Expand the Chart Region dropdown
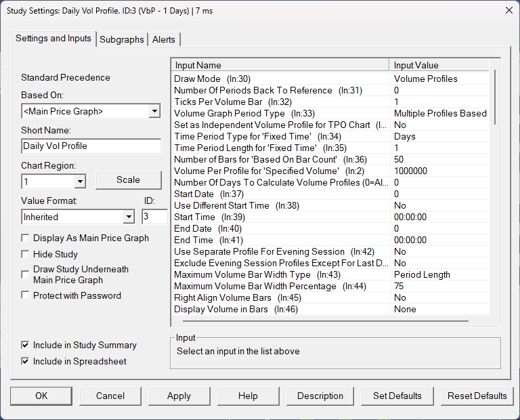 [x=80, y=182]
